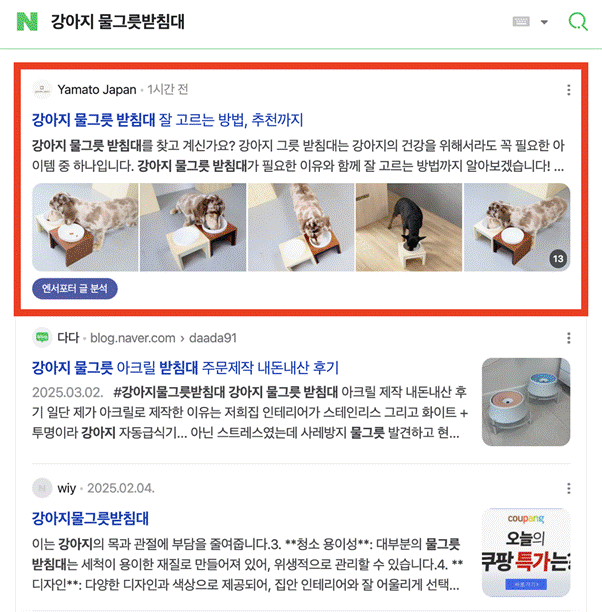This screenshot has width=602, height=612.
Task: Open more options for 다다 blog result
Action: (568, 338)
